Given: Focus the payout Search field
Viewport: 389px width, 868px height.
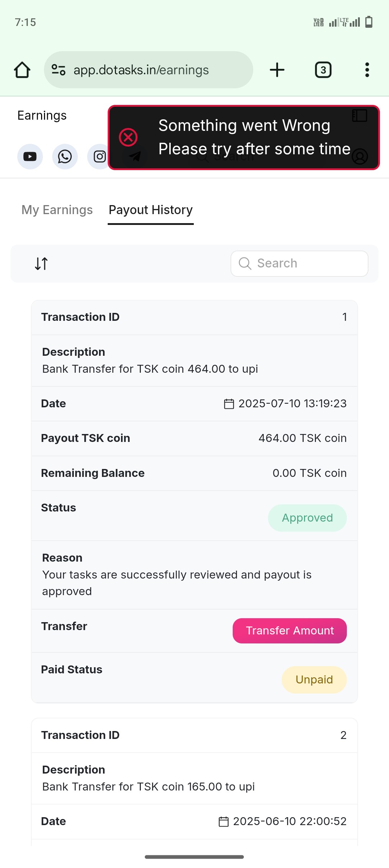Looking at the screenshot, I should coord(299,263).
